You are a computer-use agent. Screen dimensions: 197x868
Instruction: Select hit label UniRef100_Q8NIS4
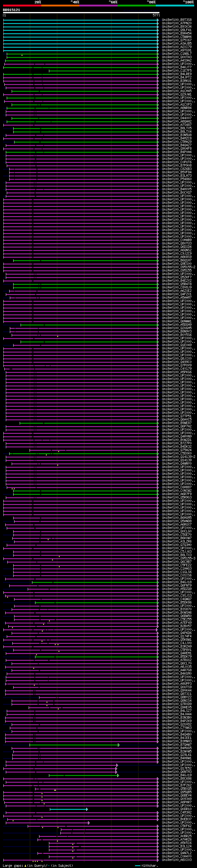(x=177, y=700)
